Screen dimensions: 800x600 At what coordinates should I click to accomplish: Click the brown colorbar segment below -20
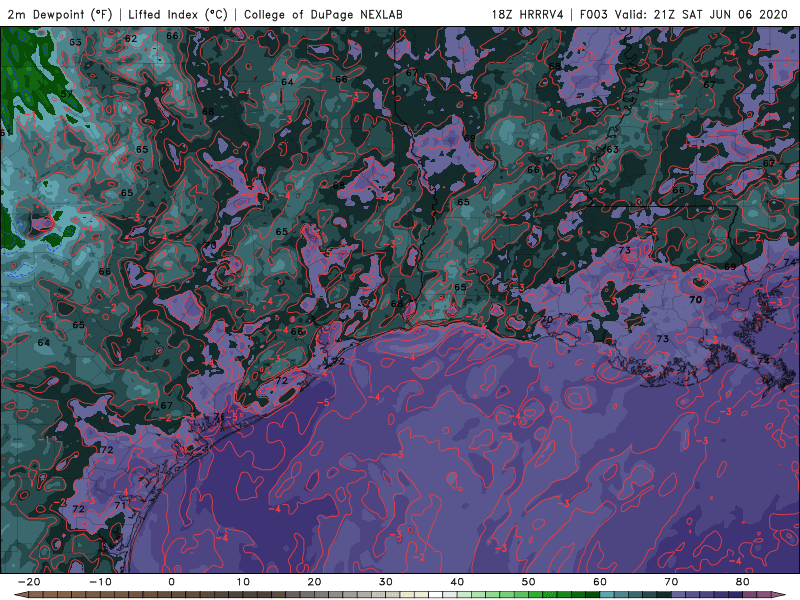point(36,595)
